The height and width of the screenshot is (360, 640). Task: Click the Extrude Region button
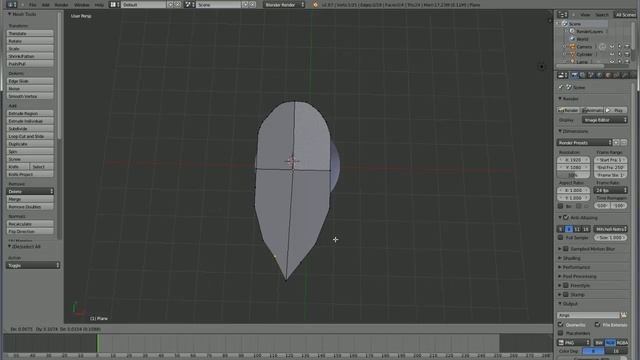pos(30,113)
